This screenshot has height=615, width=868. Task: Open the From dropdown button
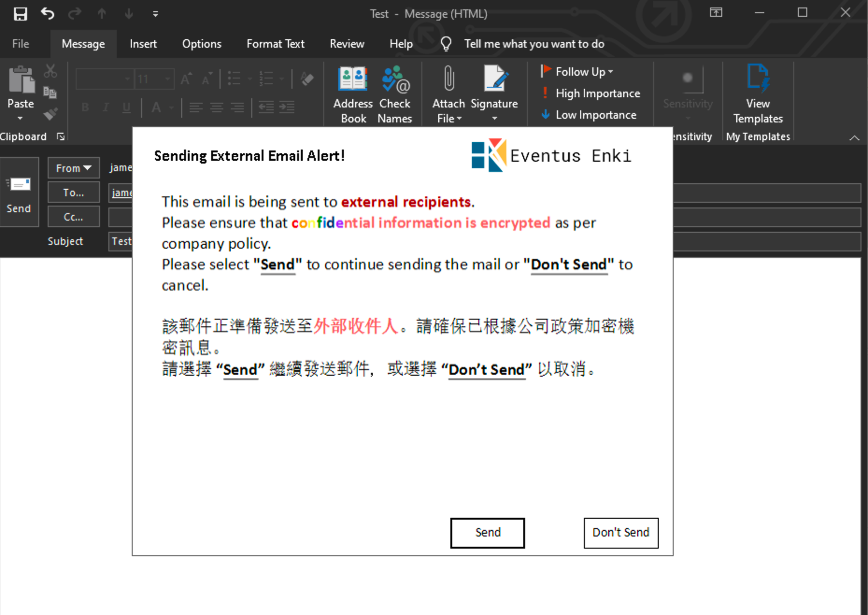73,168
